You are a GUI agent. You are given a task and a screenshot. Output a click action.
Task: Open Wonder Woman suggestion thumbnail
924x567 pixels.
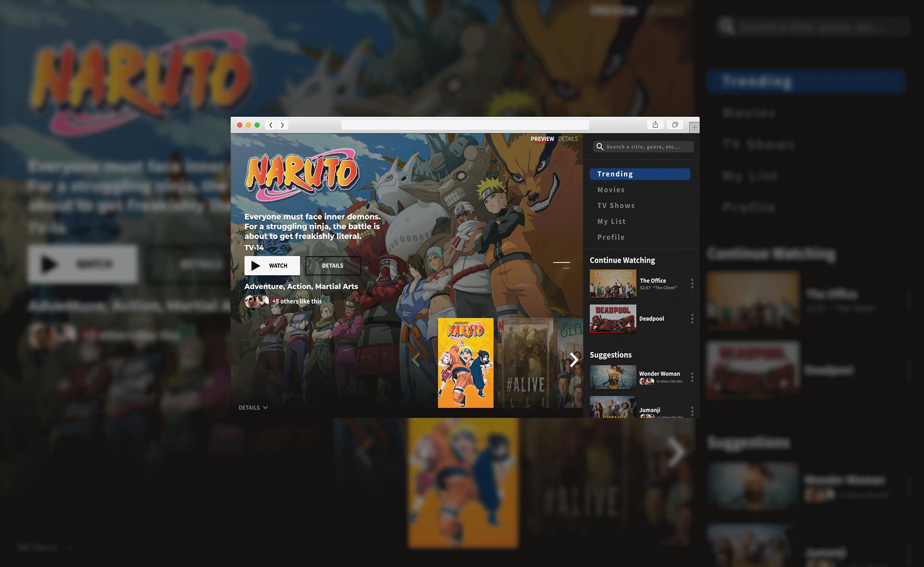(613, 377)
